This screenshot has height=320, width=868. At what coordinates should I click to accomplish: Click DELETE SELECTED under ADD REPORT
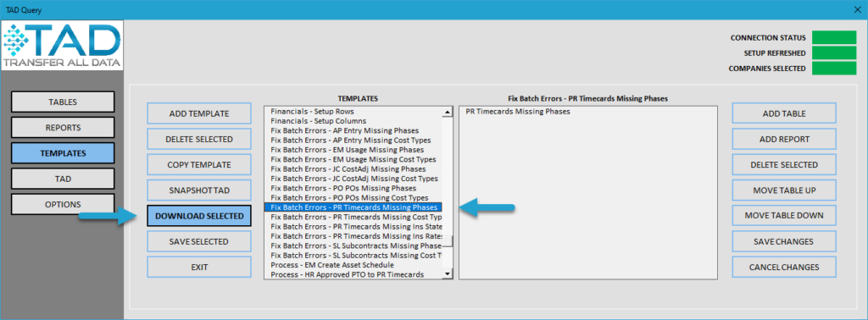pyautogui.click(x=784, y=165)
